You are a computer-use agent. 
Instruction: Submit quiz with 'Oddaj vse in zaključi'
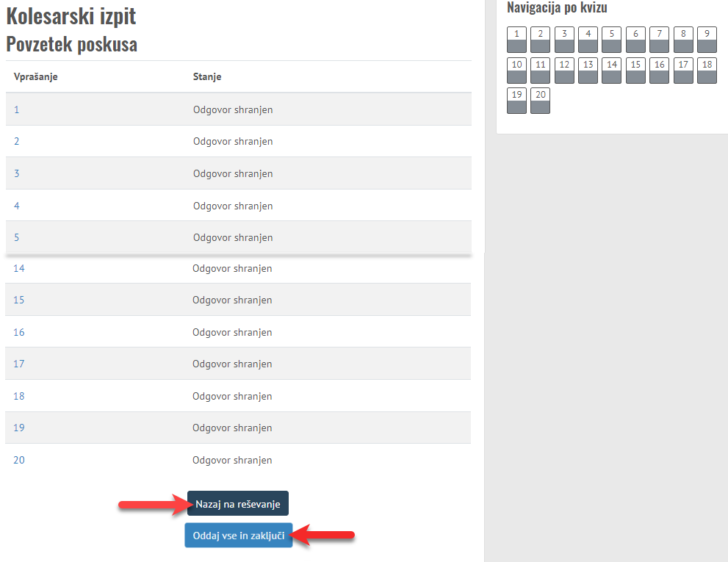pos(239,536)
